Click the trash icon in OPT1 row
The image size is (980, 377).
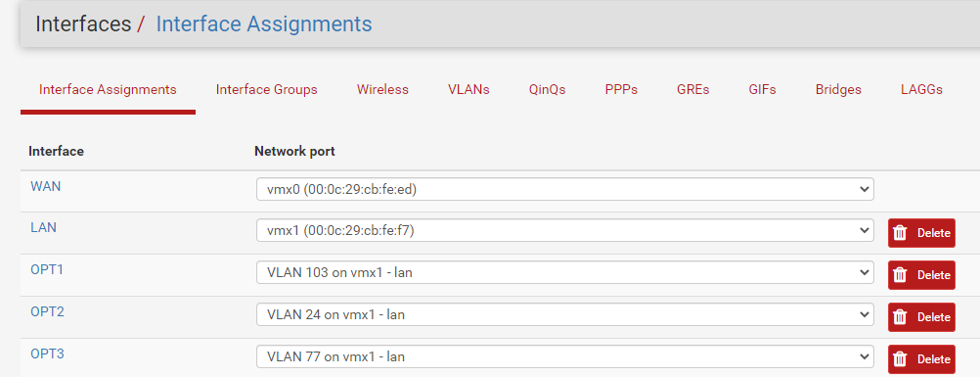tap(900, 275)
